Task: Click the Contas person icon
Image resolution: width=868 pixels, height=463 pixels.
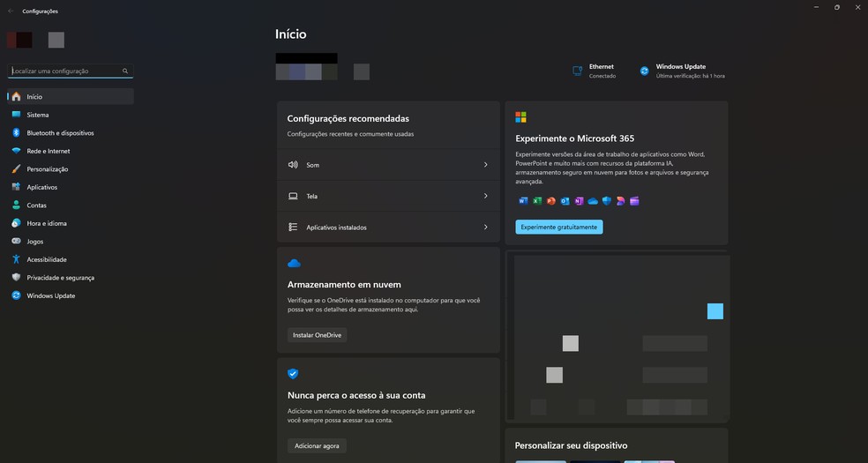Action: (16, 205)
